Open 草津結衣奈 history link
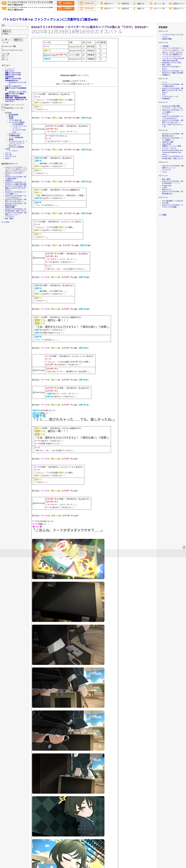This screenshot has width=186, height=868. click(166, 99)
